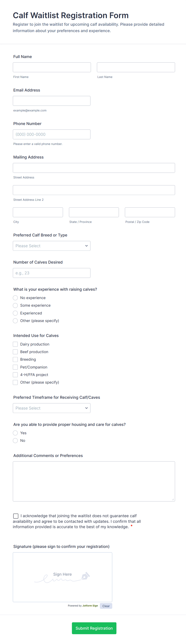Image resolution: width=186 pixels, height=644 pixels.
Task: Check the Breeding intended use option
Action: click(15, 359)
